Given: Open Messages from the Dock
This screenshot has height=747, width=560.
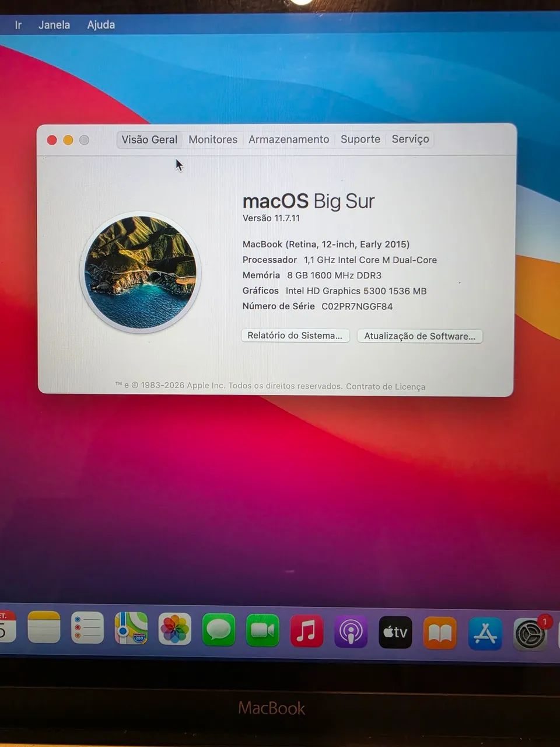Looking at the screenshot, I should tap(219, 630).
